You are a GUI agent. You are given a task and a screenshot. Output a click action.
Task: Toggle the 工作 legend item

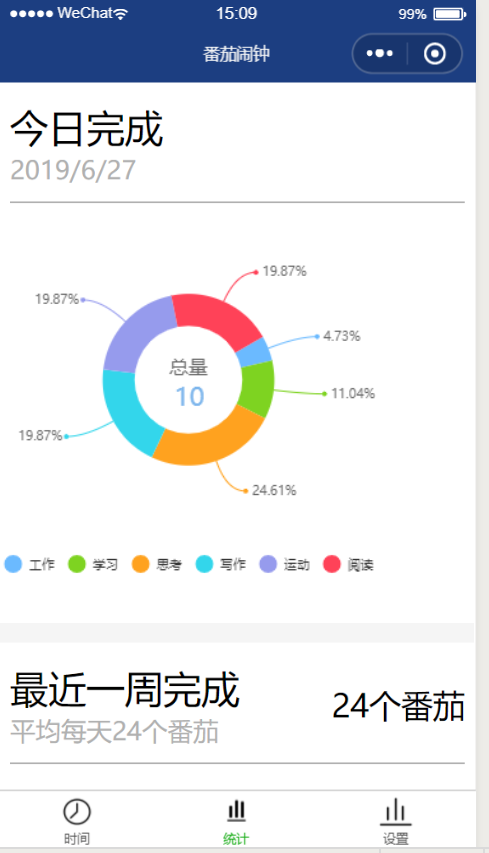29,564
